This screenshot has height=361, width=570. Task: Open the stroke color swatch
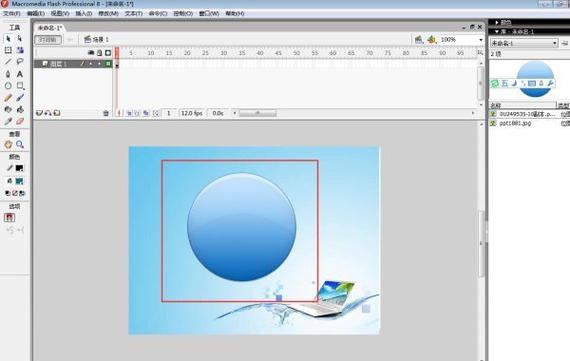tap(19, 168)
